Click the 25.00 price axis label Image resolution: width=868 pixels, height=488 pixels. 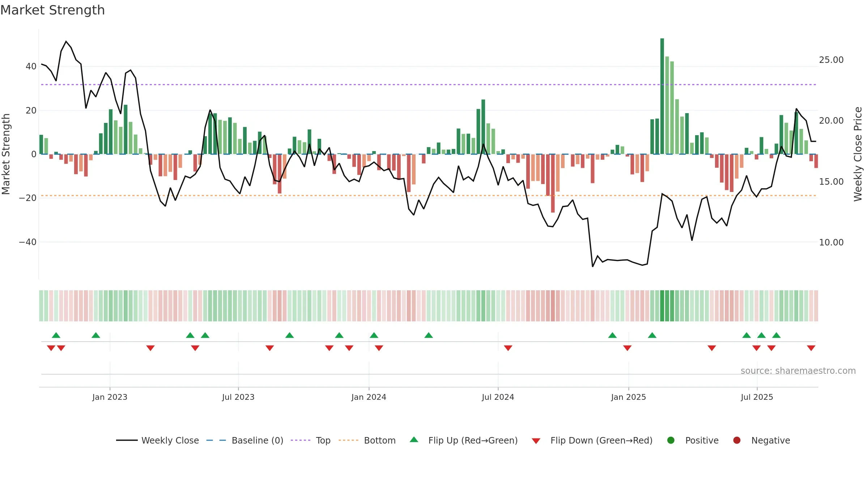coord(831,60)
